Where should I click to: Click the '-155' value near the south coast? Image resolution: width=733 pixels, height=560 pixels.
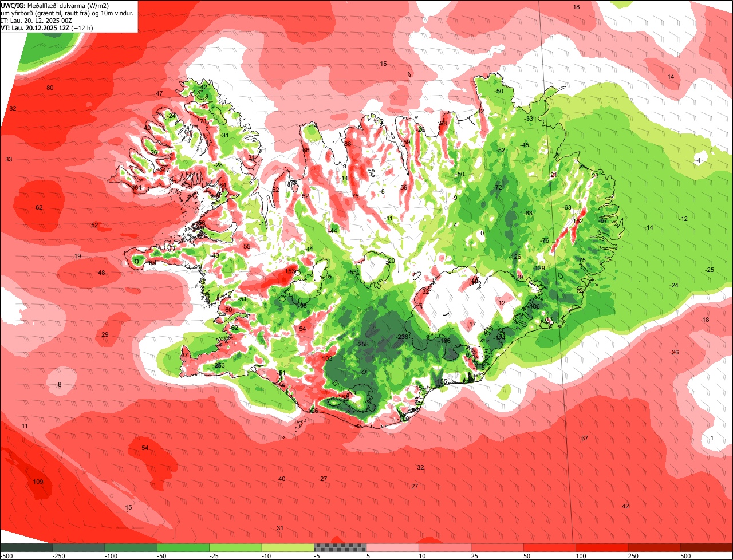[x=440, y=382]
